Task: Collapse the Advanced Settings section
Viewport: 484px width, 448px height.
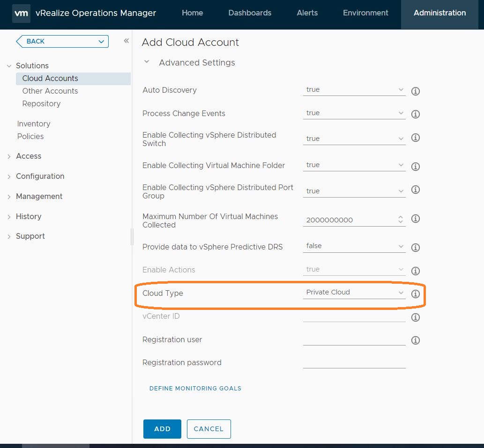Action: (147, 62)
